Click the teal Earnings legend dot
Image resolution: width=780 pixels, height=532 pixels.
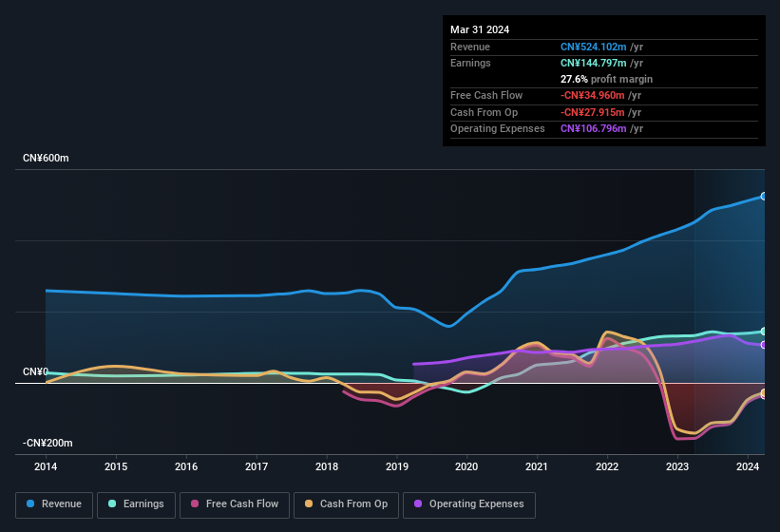[x=113, y=504]
